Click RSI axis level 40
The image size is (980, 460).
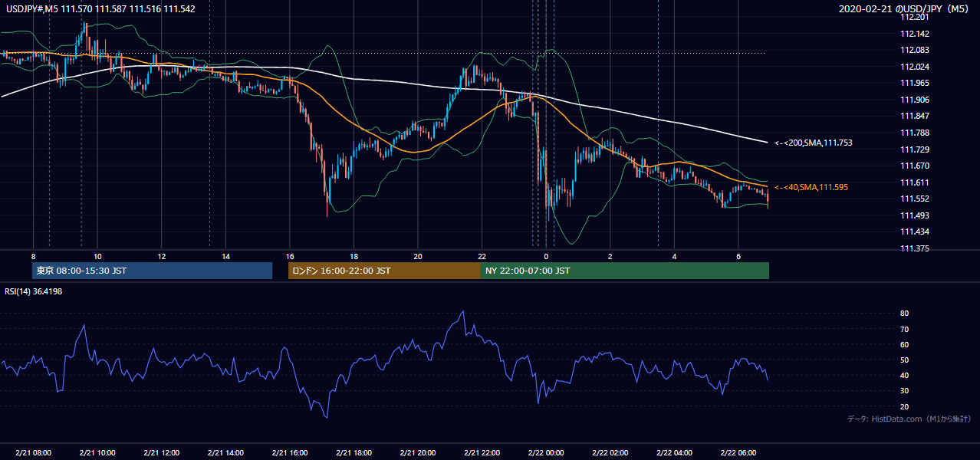(905, 375)
